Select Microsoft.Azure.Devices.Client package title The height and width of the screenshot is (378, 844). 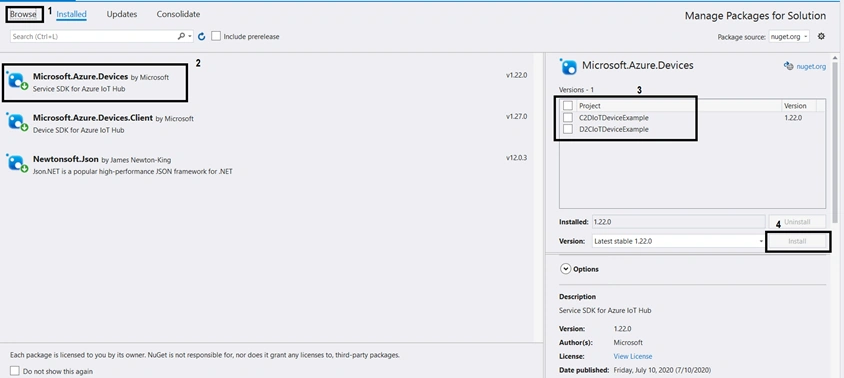(93, 117)
